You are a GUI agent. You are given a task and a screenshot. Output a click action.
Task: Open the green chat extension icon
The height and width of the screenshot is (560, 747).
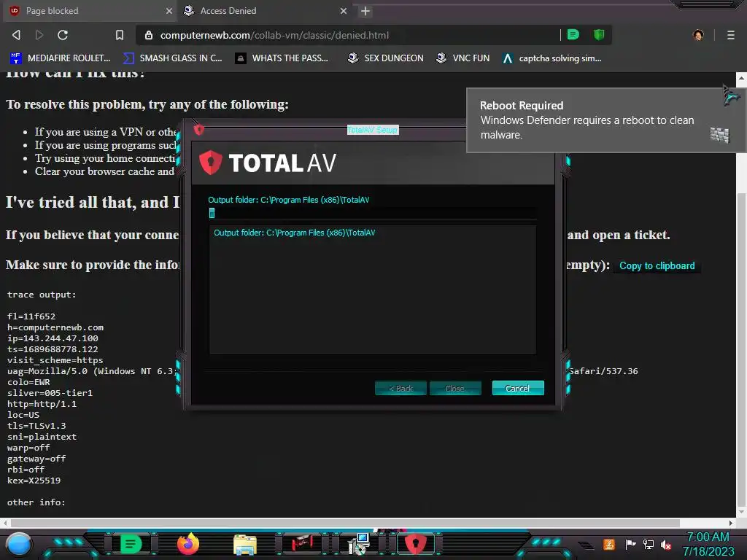pos(573,34)
